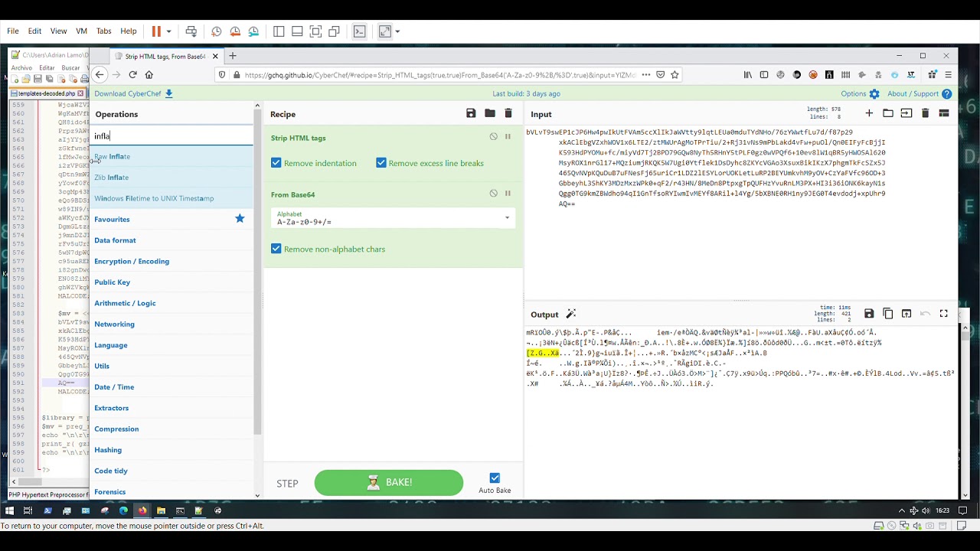Set breakpoint on From Base64 operation
Image resolution: width=980 pixels, height=551 pixels.
[x=508, y=194]
